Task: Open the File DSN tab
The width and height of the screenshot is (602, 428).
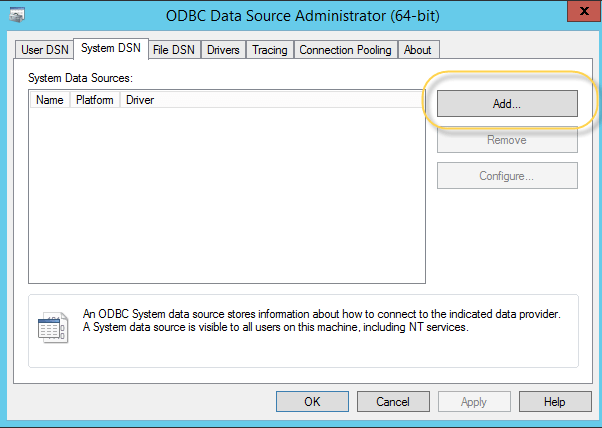Action: [x=174, y=50]
